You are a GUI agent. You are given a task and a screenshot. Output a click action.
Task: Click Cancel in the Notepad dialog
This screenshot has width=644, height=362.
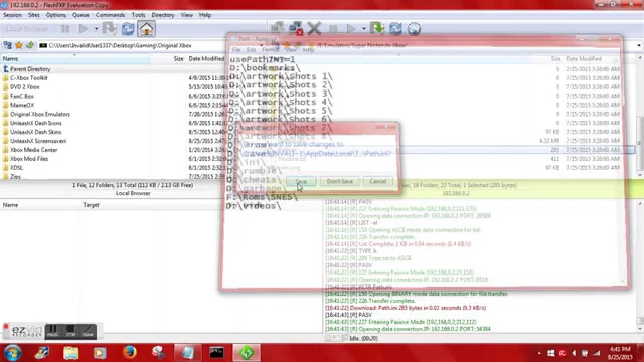pyautogui.click(x=378, y=182)
